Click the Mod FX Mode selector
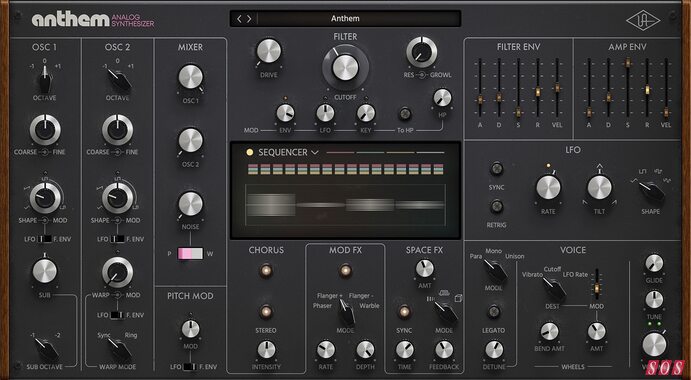The image size is (691, 380). click(x=346, y=313)
